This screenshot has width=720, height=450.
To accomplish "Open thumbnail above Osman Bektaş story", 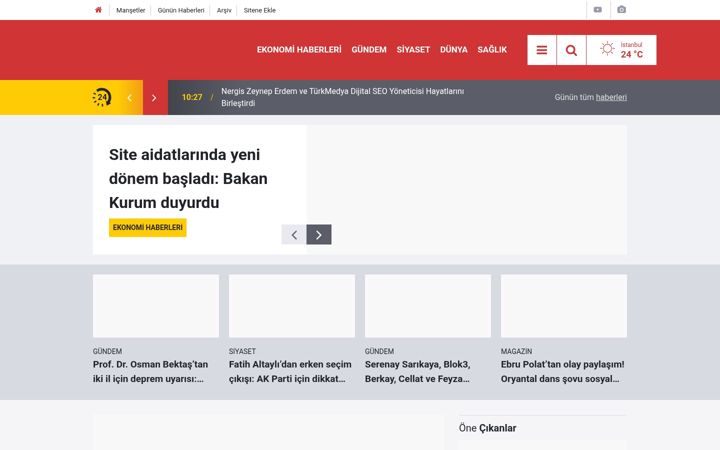I will 156,306.
